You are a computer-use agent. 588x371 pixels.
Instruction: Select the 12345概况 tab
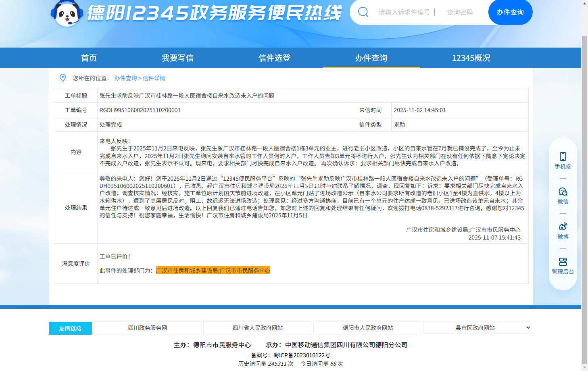click(x=471, y=58)
